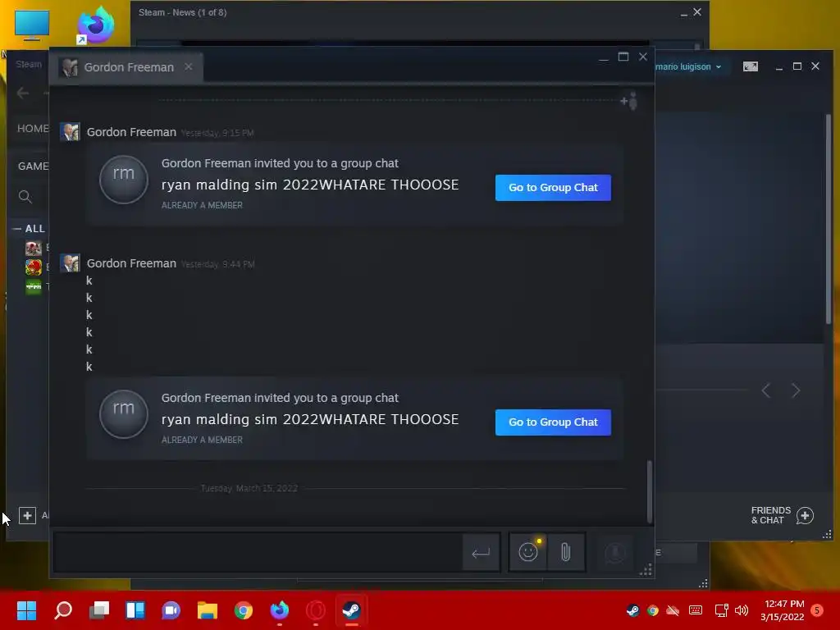Viewport: 840px width, 630px height.
Task: Click the Steam main window scrollbar
Action: pyautogui.click(x=829, y=218)
